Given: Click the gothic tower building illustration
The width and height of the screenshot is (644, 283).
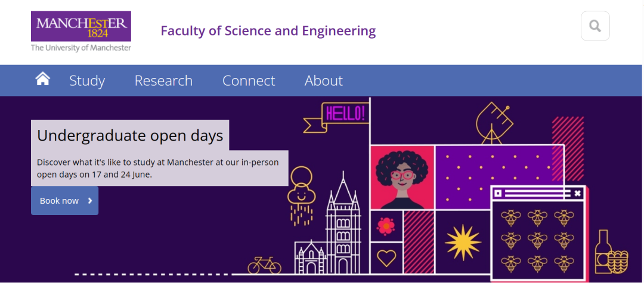Looking at the screenshot, I should click(342, 226).
